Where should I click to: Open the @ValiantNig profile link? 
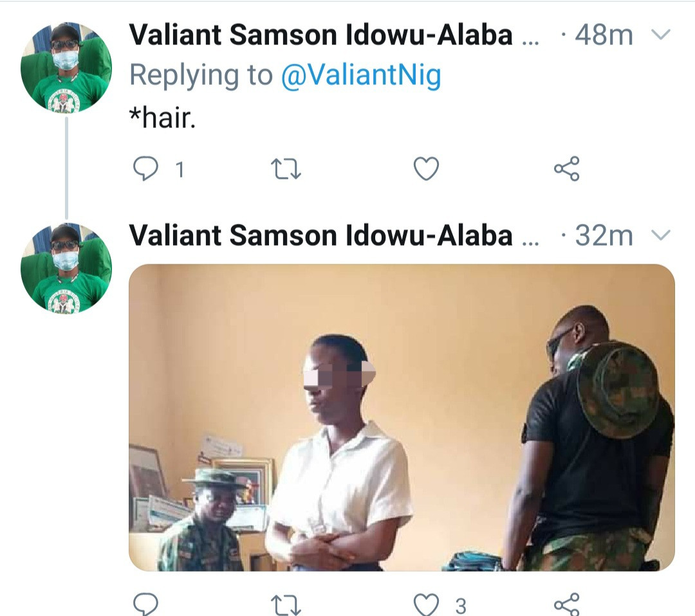(361, 76)
